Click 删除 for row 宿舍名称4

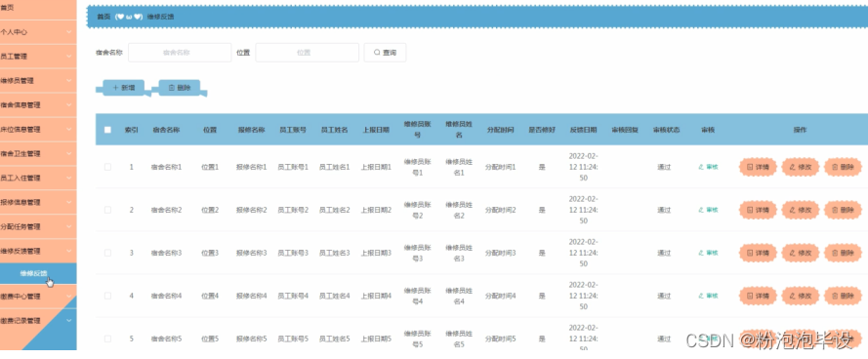pos(843,296)
